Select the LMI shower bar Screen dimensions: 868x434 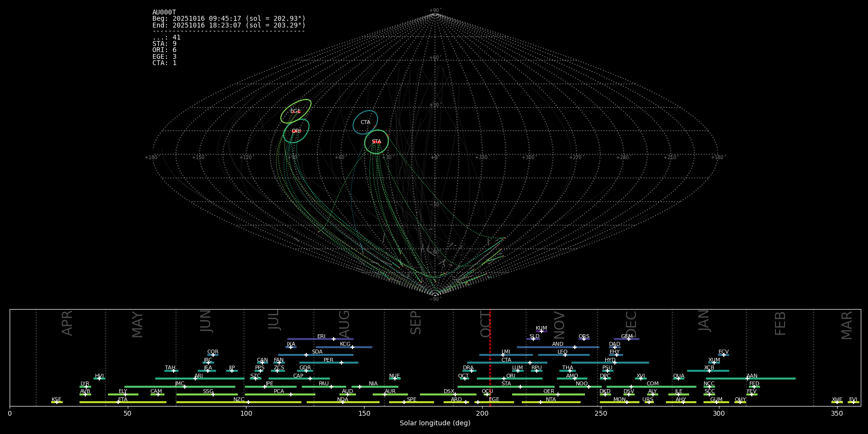pyautogui.click(x=506, y=355)
